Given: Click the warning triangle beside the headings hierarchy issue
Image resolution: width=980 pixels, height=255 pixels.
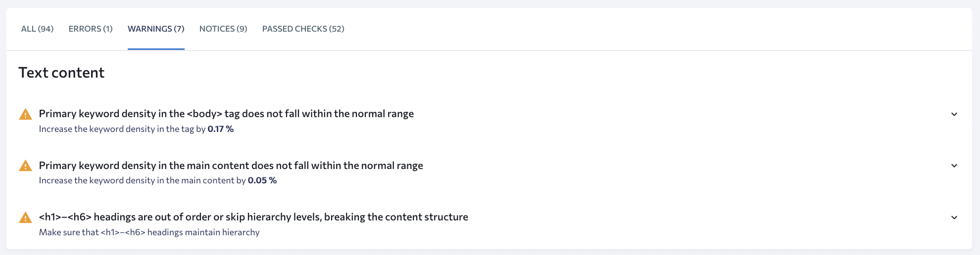Looking at the screenshot, I should 25,217.
